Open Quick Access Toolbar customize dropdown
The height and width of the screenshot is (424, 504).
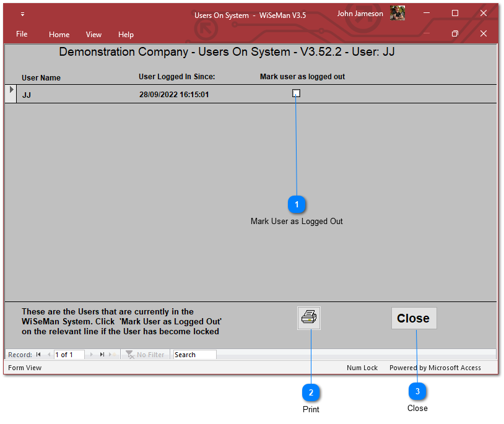pos(22,14)
